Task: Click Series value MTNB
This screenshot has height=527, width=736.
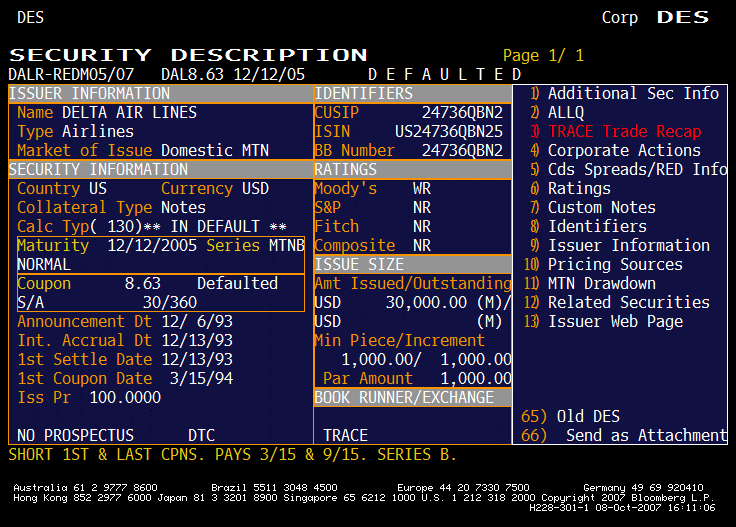Action: 287,245
